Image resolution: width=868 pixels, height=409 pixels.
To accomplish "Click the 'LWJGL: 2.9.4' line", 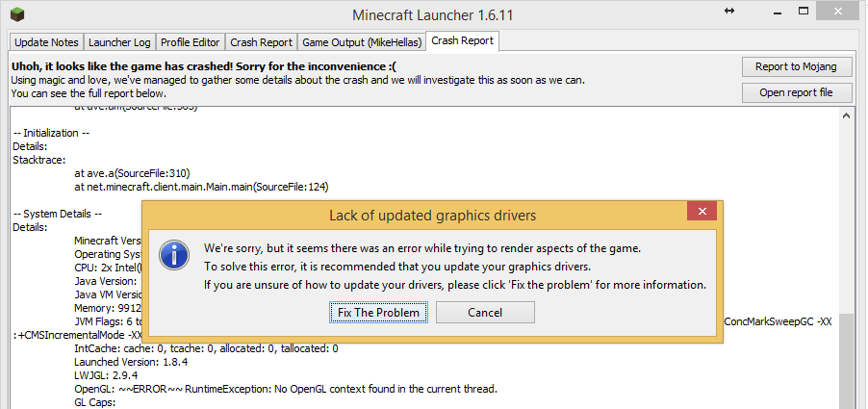I will click(106, 375).
